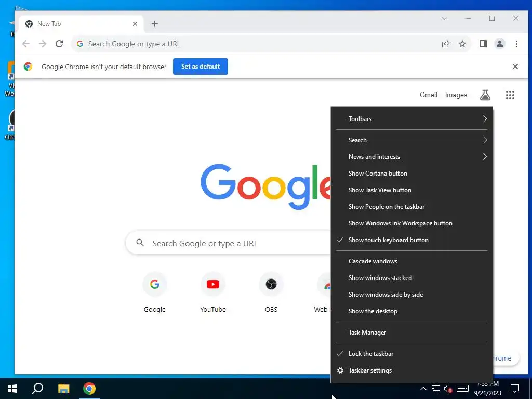Choose Show windows stacked

411,278
